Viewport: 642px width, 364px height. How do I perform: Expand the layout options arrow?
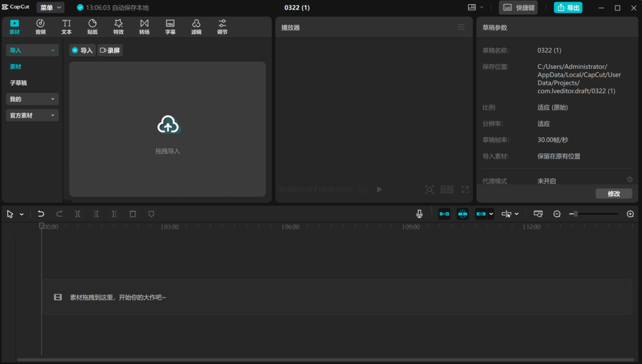tap(481, 7)
